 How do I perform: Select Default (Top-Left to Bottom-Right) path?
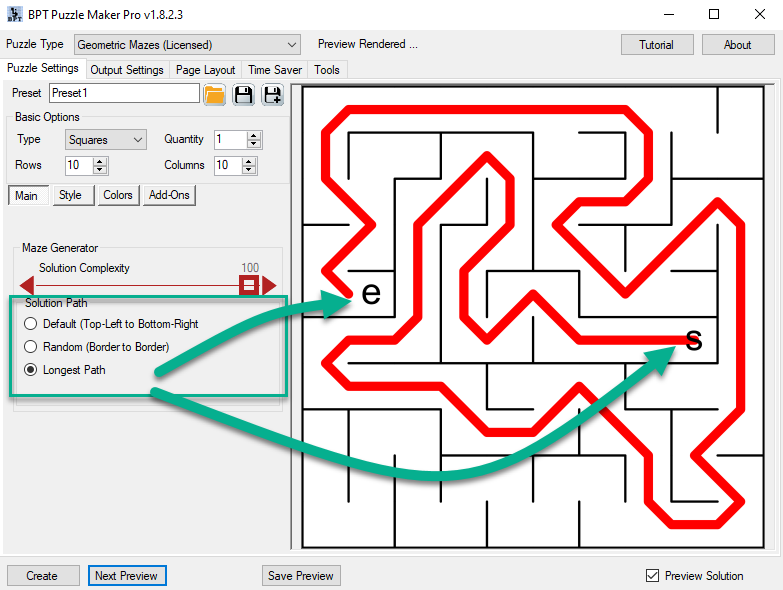coord(31,324)
